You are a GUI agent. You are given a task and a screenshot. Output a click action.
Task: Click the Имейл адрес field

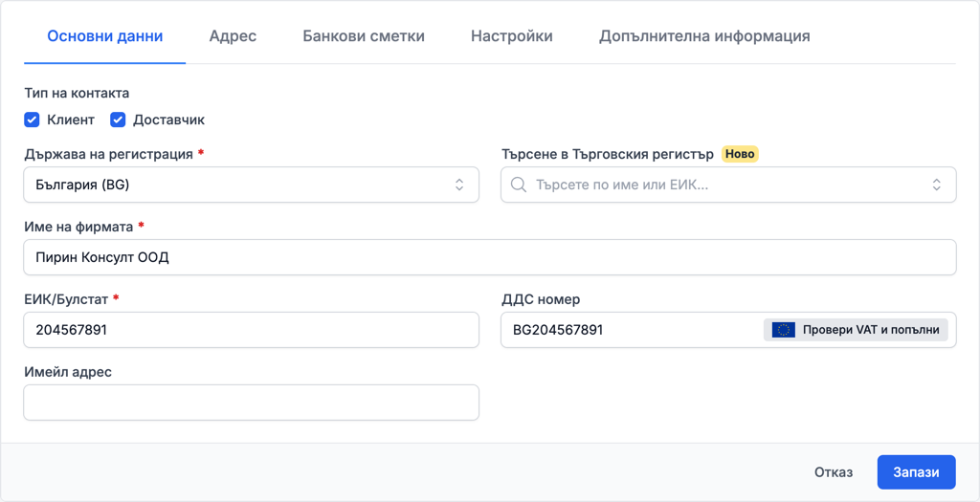pos(252,403)
